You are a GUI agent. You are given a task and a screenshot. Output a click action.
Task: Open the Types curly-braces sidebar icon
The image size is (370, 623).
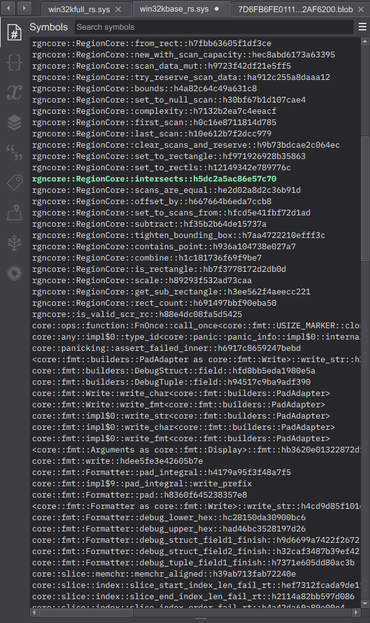pos(14,62)
